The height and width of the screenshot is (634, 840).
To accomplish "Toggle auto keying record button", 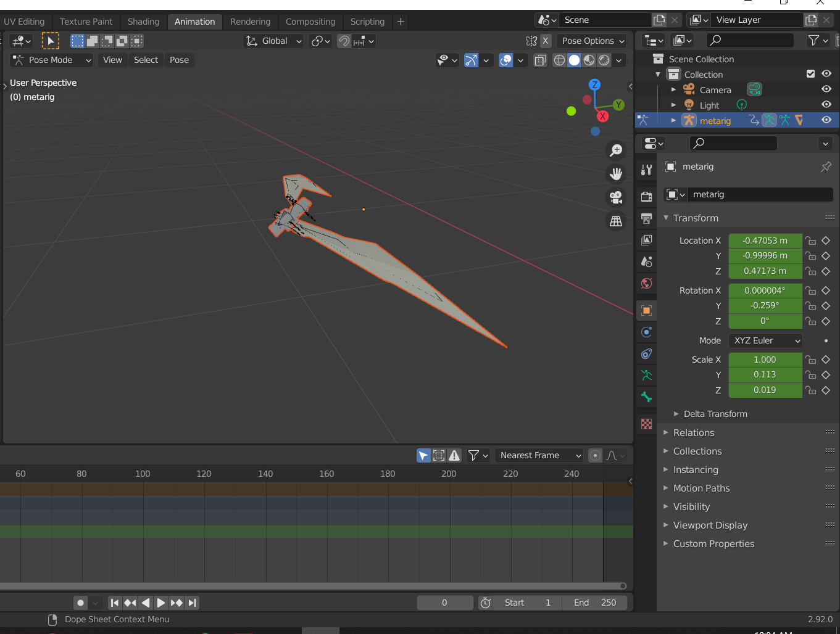I will (80, 603).
